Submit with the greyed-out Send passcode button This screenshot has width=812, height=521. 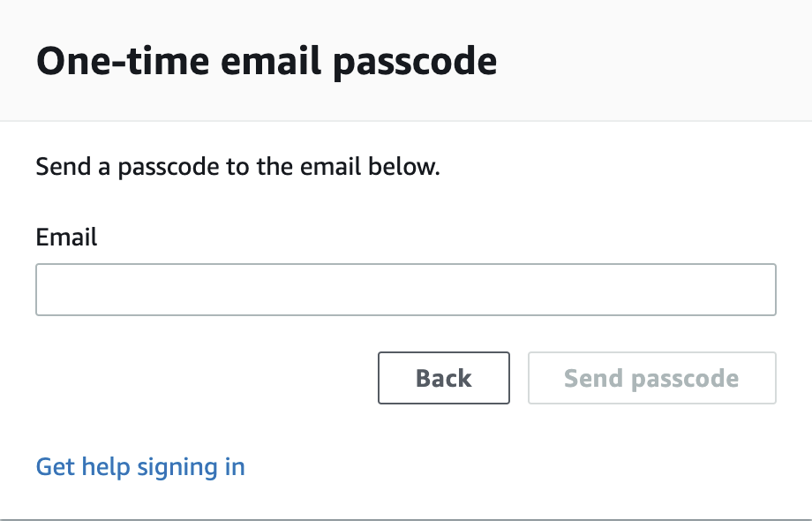pos(652,378)
